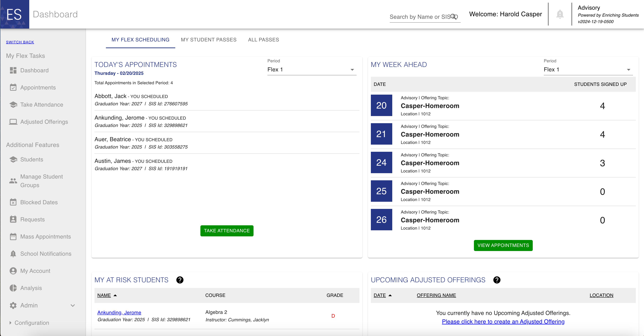Switch to My Student Passes tab
The image size is (644, 336).
point(208,40)
